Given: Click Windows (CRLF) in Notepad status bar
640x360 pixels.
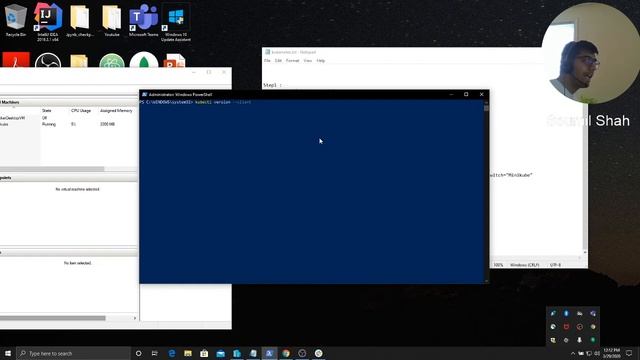Looking at the screenshot, I should (524, 265).
